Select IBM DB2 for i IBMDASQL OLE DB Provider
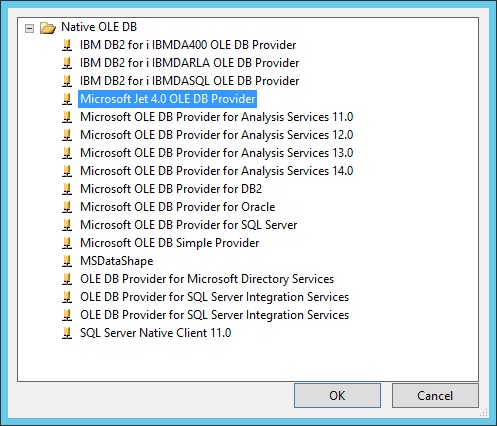 point(189,81)
